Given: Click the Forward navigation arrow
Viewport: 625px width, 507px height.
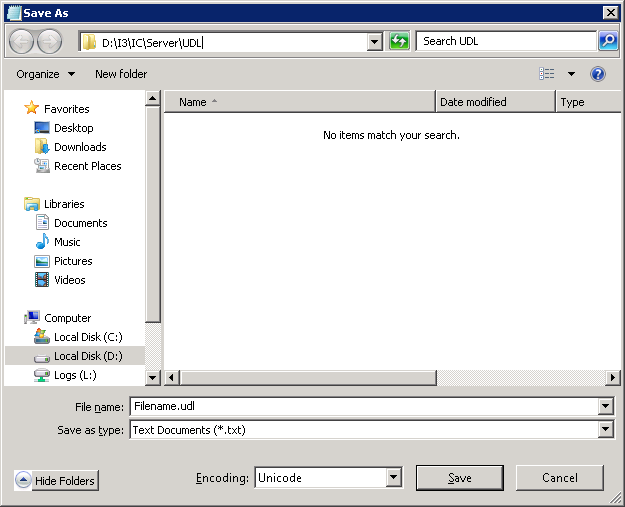Looking at the screenshot, I should [x=49, y=41].
